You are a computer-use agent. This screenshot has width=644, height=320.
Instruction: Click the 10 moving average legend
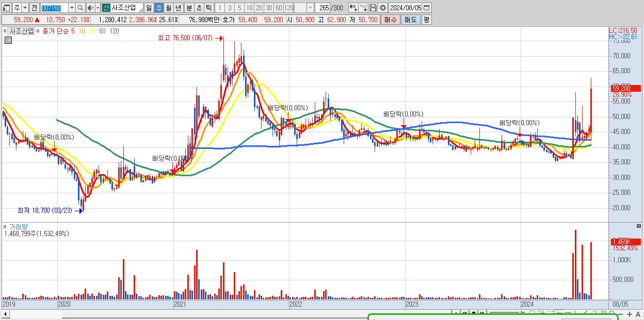click(82, 31)
